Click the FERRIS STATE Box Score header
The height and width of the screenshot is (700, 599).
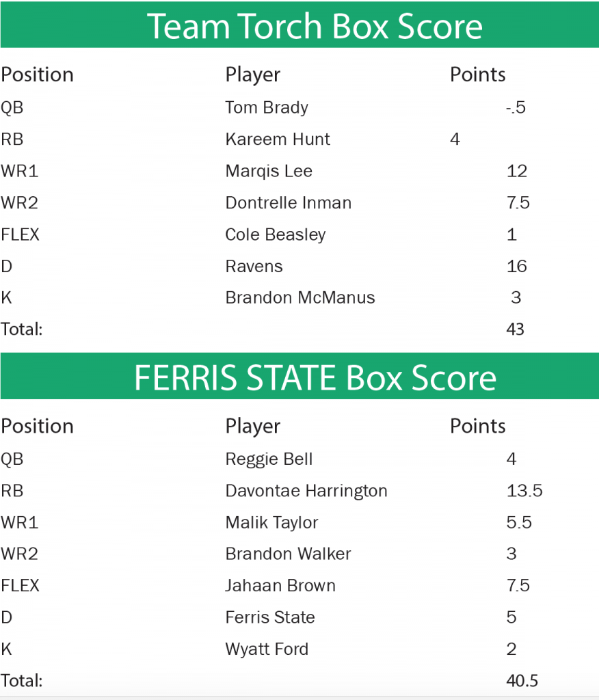[315, 377]
